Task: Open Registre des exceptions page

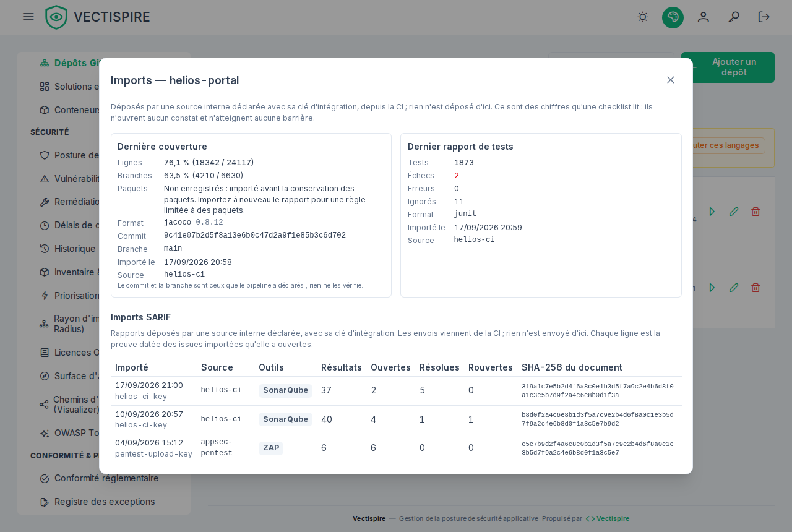Action: 97,502
